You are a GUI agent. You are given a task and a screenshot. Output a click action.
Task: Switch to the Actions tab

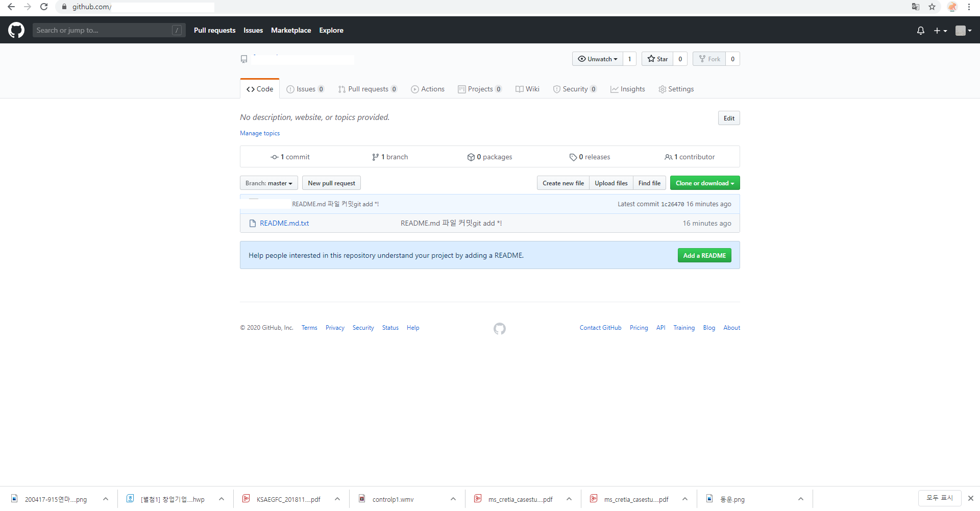428,89
